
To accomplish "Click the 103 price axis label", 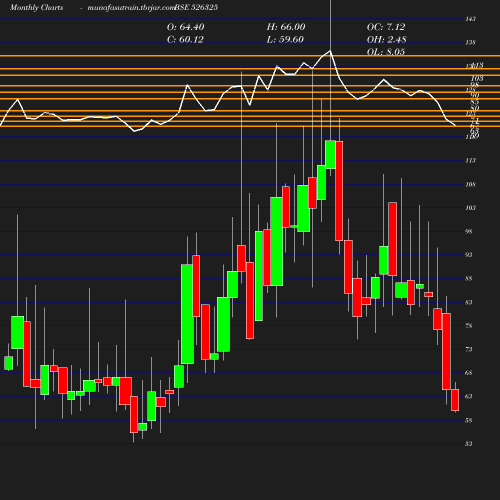I will coord(470,208).
